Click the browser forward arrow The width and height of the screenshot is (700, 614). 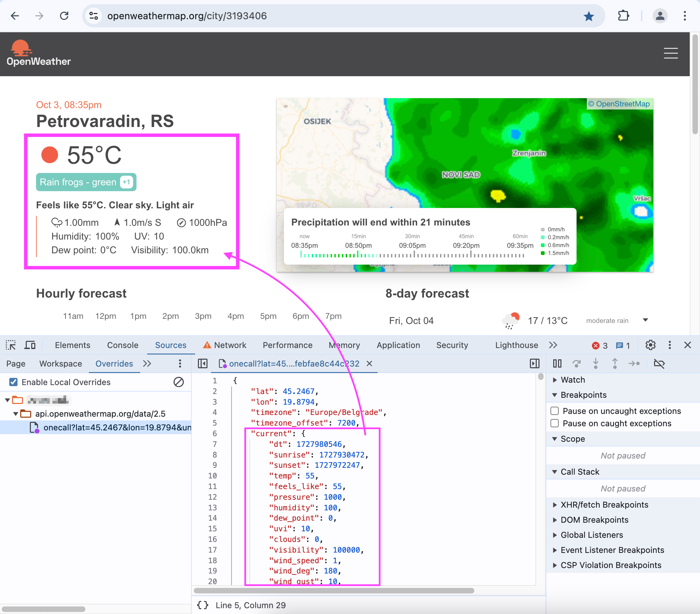coord(39,16)
